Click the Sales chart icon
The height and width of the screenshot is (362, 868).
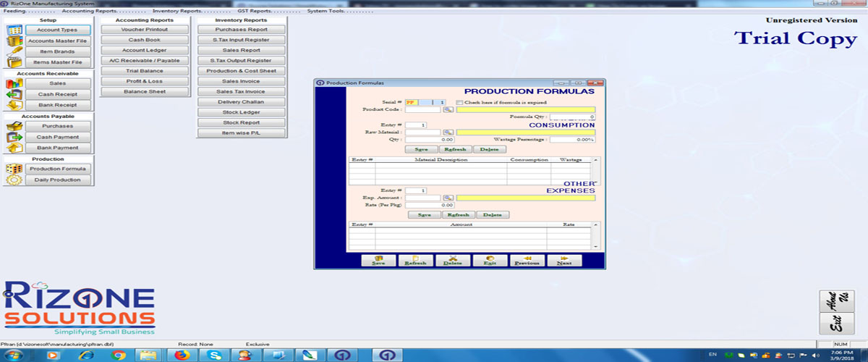tap(14, 84)
